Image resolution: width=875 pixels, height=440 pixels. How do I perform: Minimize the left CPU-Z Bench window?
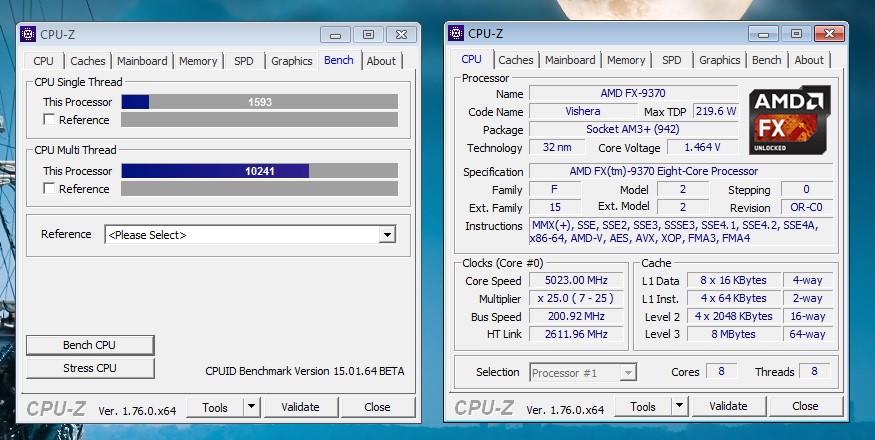click(335, 35)
